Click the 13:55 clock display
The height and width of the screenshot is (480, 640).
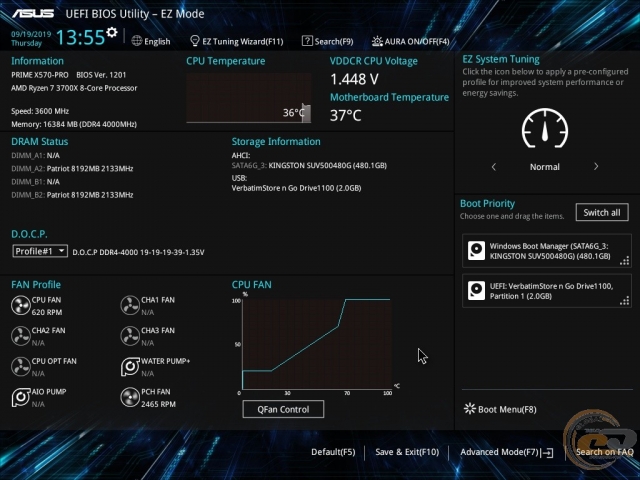tap(80, 37)
